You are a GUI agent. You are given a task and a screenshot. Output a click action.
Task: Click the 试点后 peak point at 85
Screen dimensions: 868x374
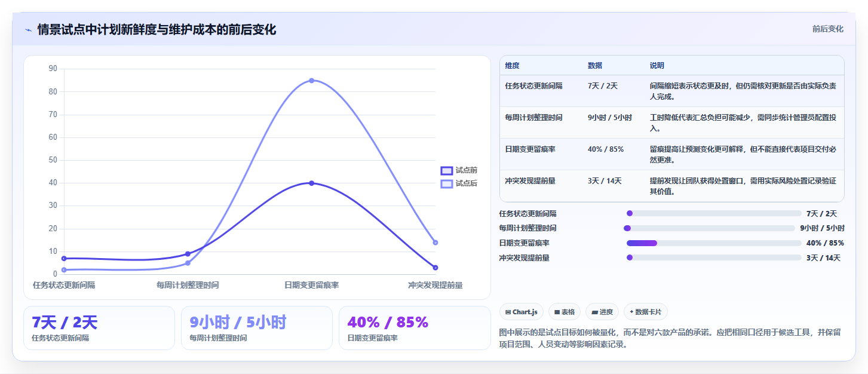point(311,81)
